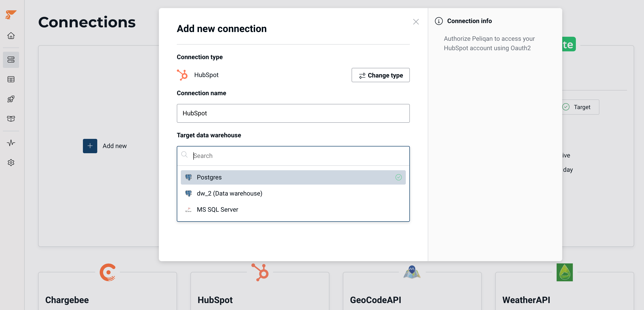
Task: Open the data tables grid icon
Action: [11, 79]
